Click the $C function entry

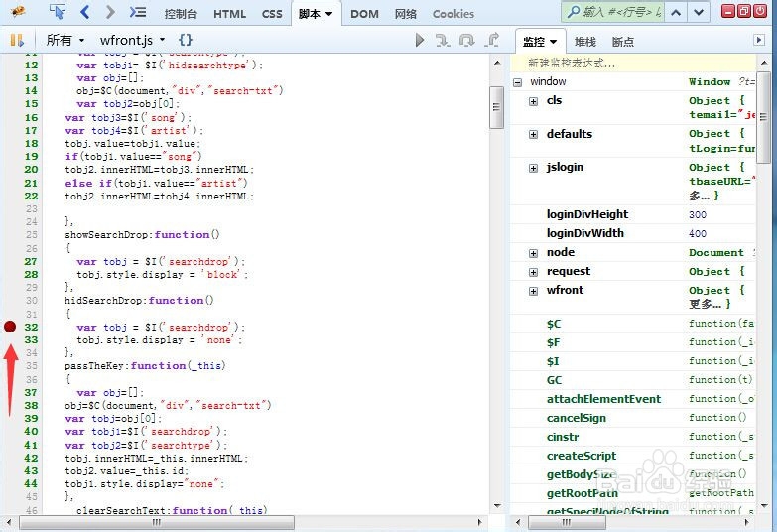[554, 324]
